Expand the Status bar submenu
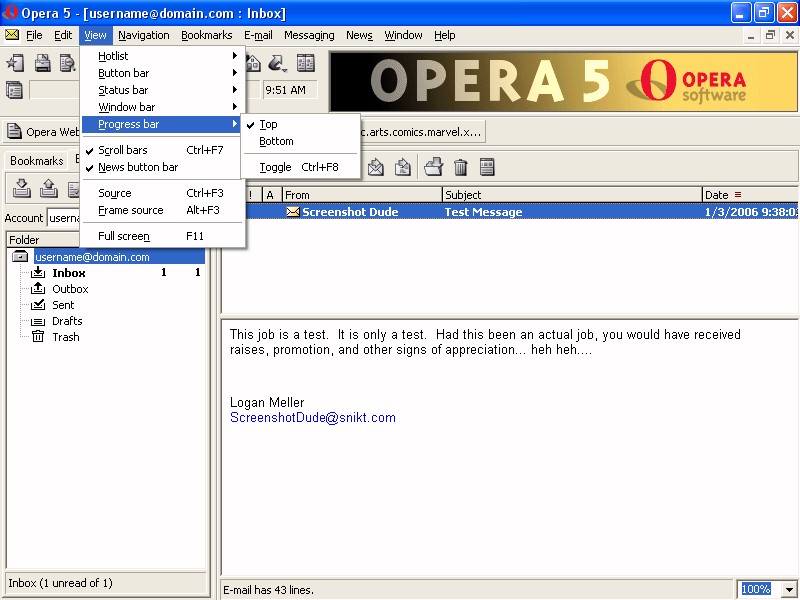The width and height of the screenshot is (800, 600). 161,90
